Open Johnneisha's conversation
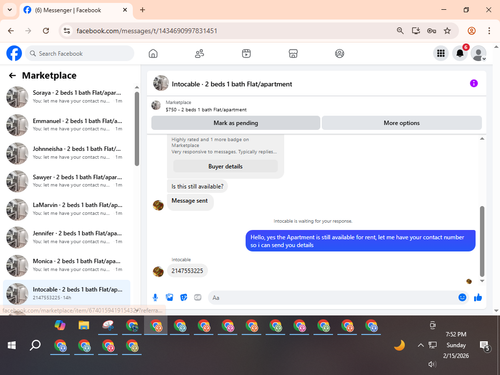 coord(67,153)
